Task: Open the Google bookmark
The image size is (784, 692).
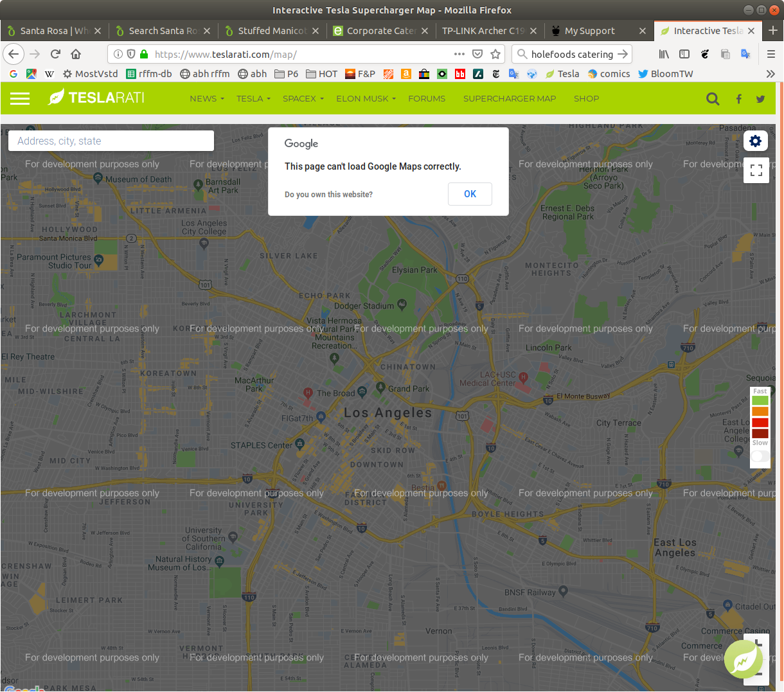Action: coord(13,74)
